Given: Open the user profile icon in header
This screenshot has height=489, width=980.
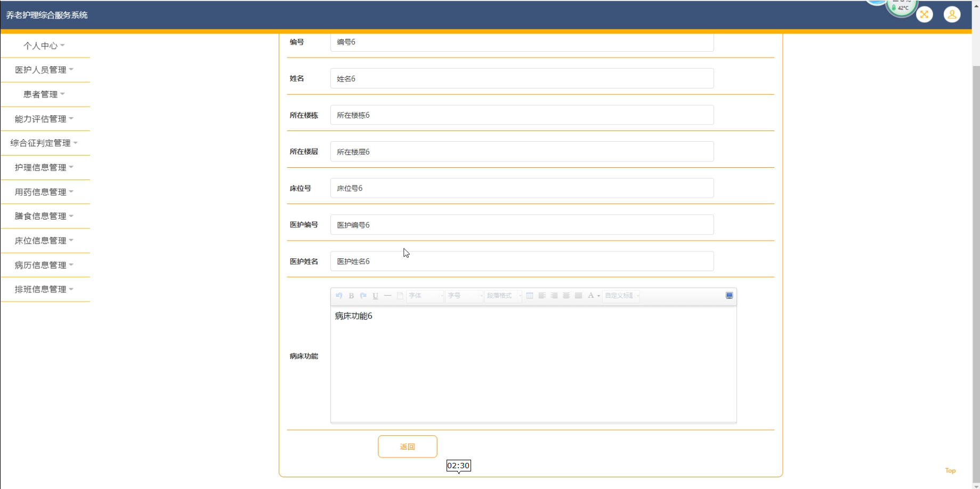Looking at the screenshot, I should 952,14.
